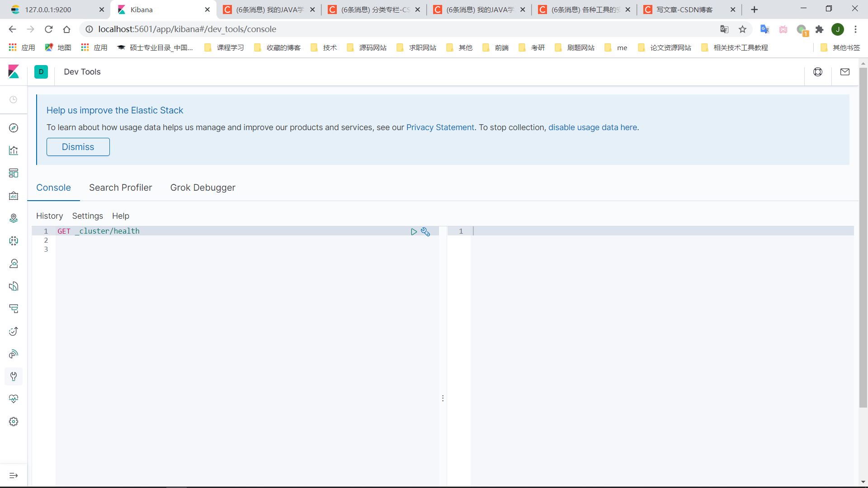Open Logs icon in sidebar
The height and width of the screenshot is (488, 868).
[14, 286]
